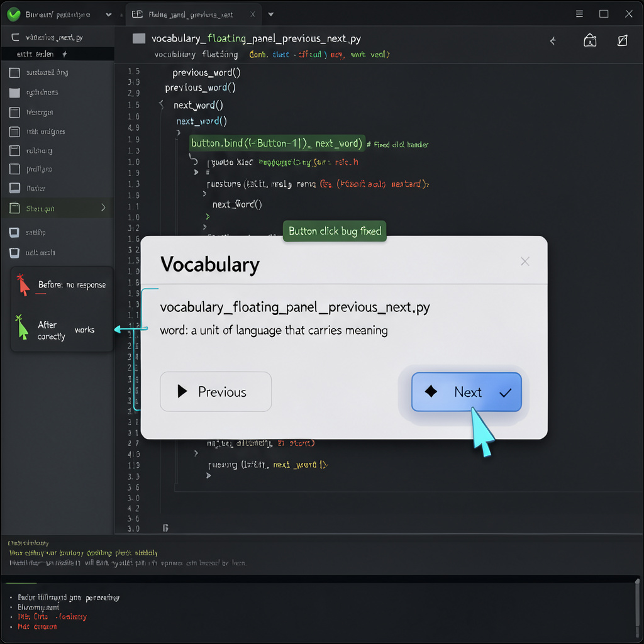
Task: Click the 'Before: no response' legend label
Action: (x=72, y=285)
